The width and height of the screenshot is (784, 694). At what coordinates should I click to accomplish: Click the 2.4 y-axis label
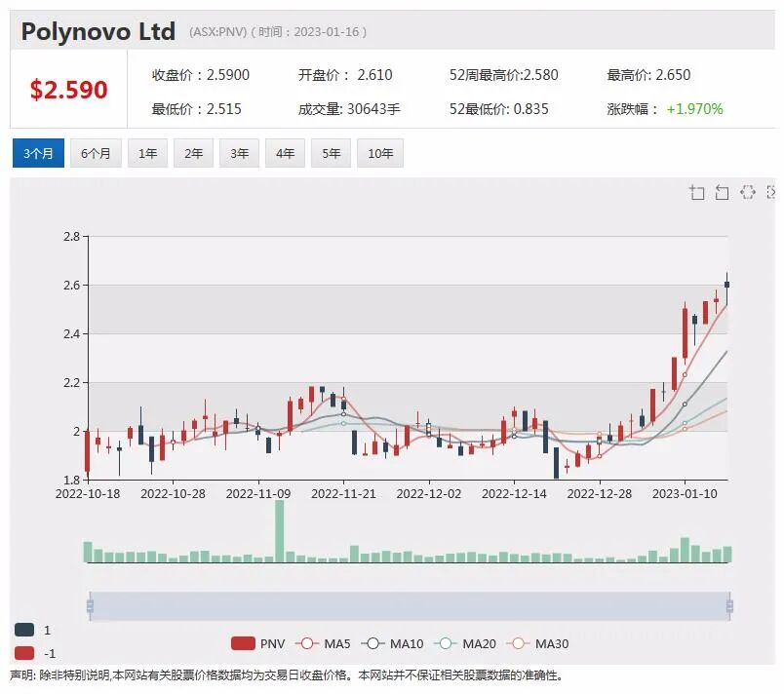click(71, 333)
